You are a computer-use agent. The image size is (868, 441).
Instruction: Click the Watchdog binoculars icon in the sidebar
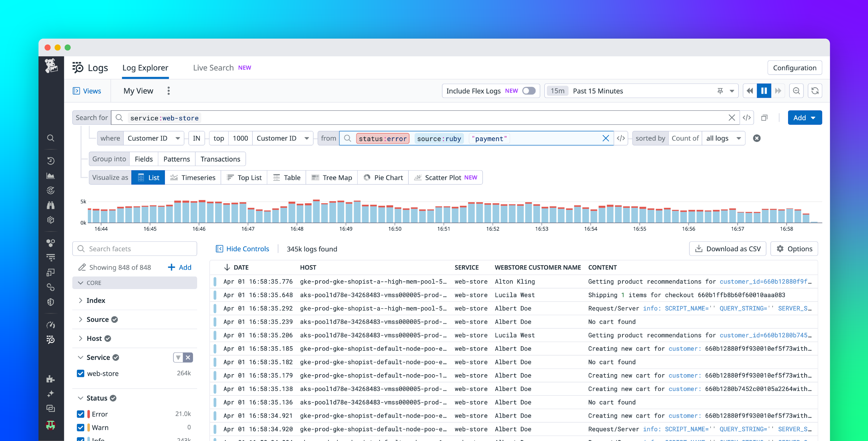(x=51, y=205)
